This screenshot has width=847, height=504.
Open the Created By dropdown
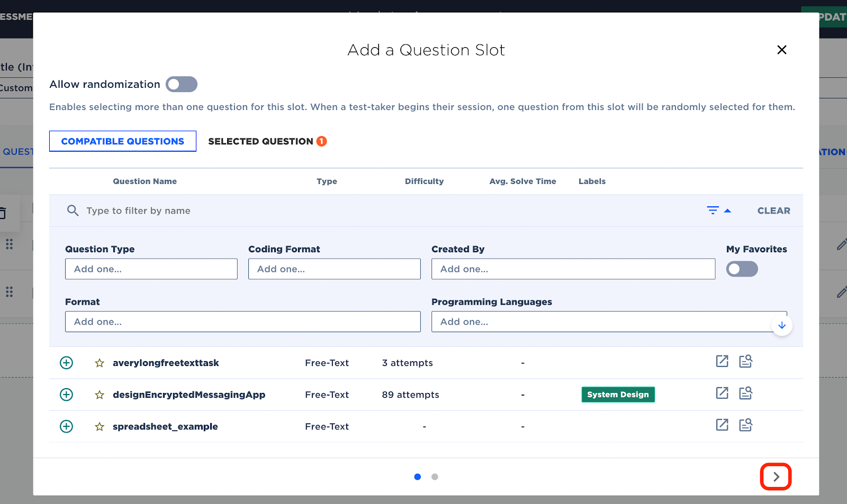point(573,269)
